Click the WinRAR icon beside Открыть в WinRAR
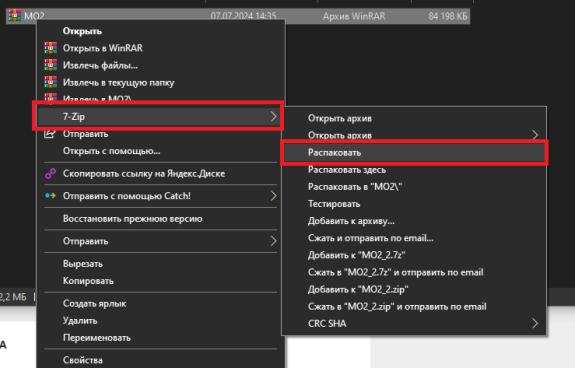Screen dimensions: 575x368 pyautogui.click(x=51, y=48)
